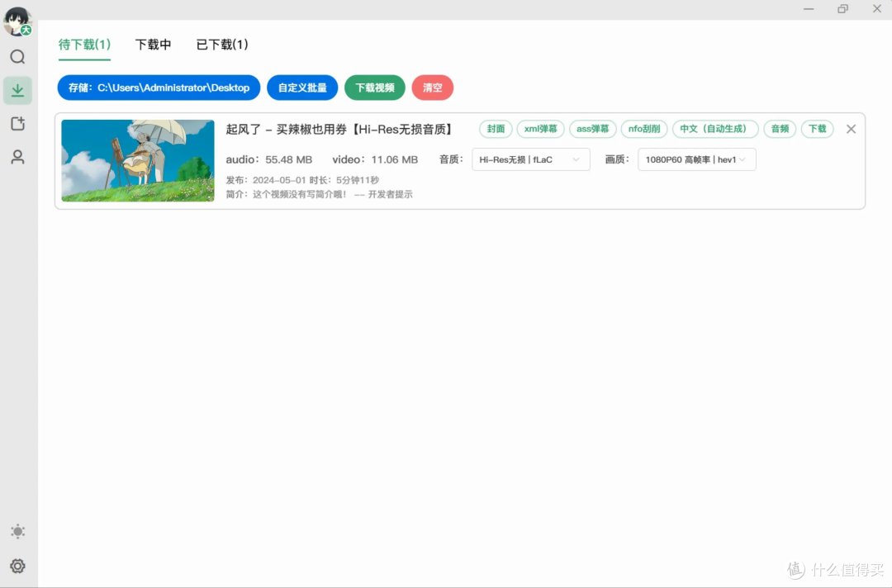This screenshot has width=892, height=588.
Task: Click the video thumbnail for 起风了
Action: [x=137, y=159]
